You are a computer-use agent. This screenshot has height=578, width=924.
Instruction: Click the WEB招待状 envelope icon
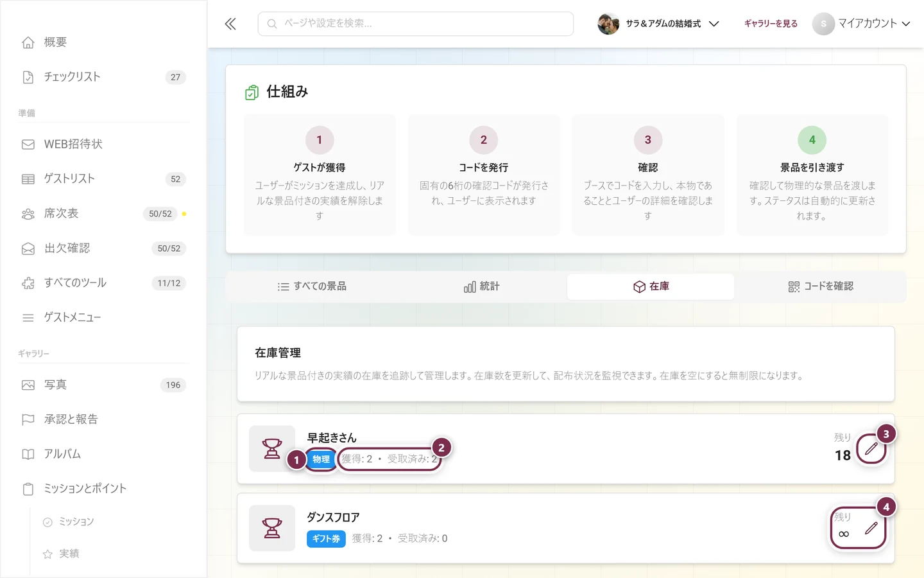[28, 144]
